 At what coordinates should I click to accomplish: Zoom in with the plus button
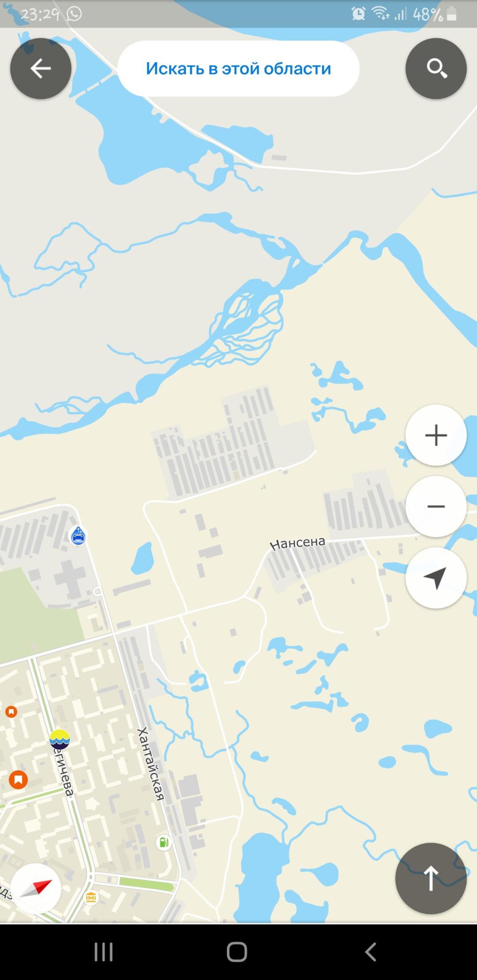436,435
